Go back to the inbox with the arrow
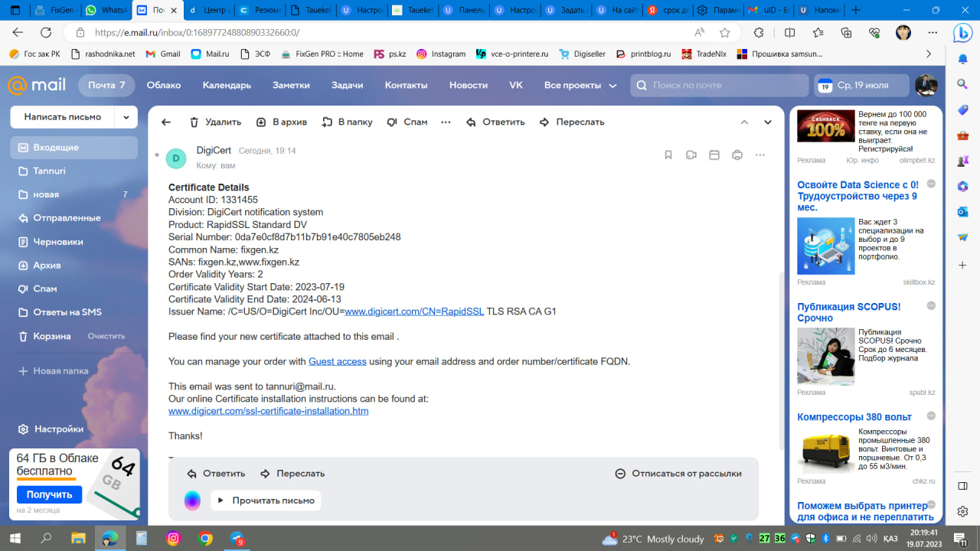The width and height of the screenshot is (980, 551). pos(166,122)
